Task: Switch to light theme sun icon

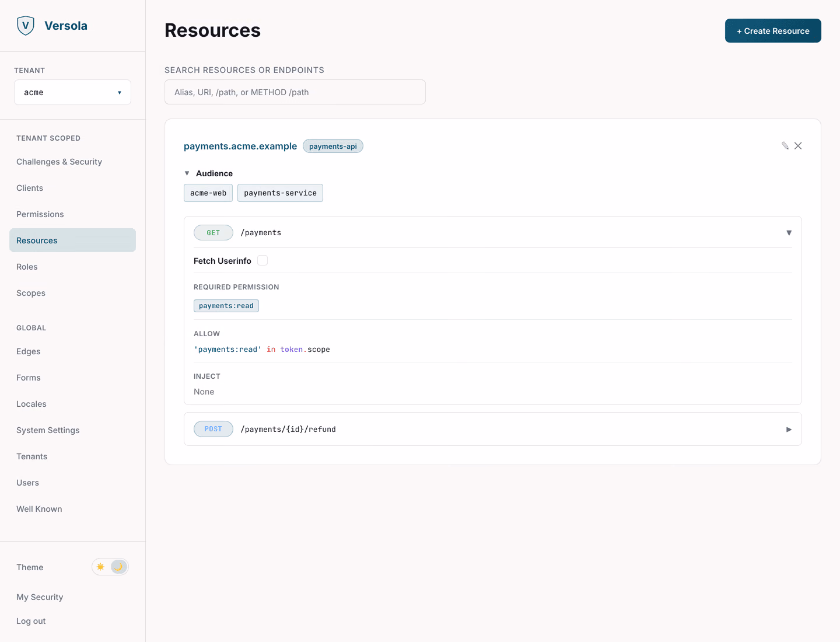Action: tap(101, 567)
